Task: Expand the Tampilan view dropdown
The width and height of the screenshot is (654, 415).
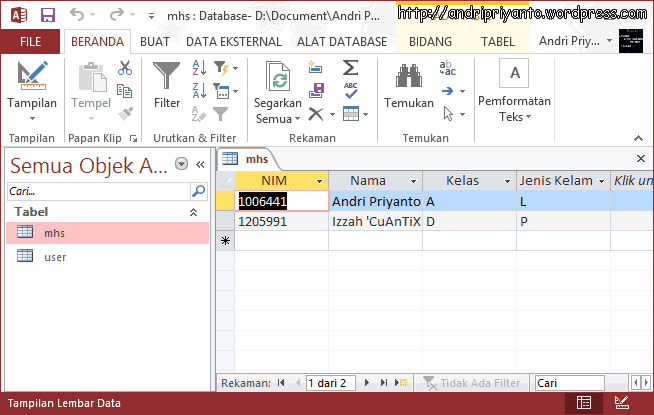Action: tap(32, 116)
